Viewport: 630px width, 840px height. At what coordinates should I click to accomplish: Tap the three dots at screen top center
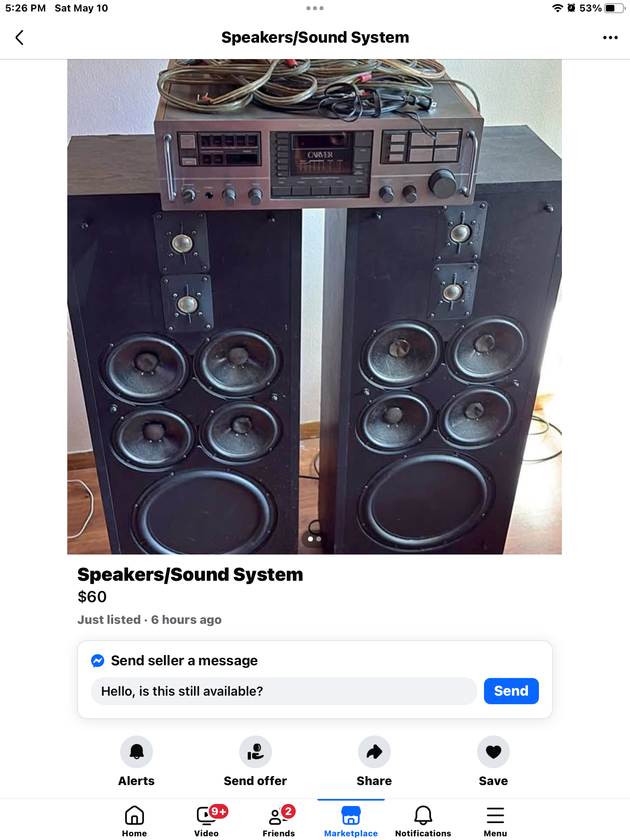pyautogui.click(x=315, y=8)
